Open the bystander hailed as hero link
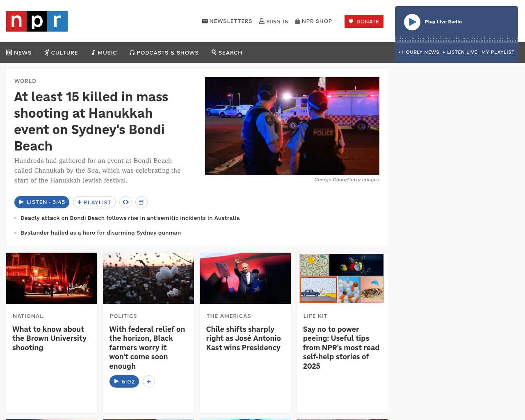Viewport: 525px width, 420px height. pos(100,233)
